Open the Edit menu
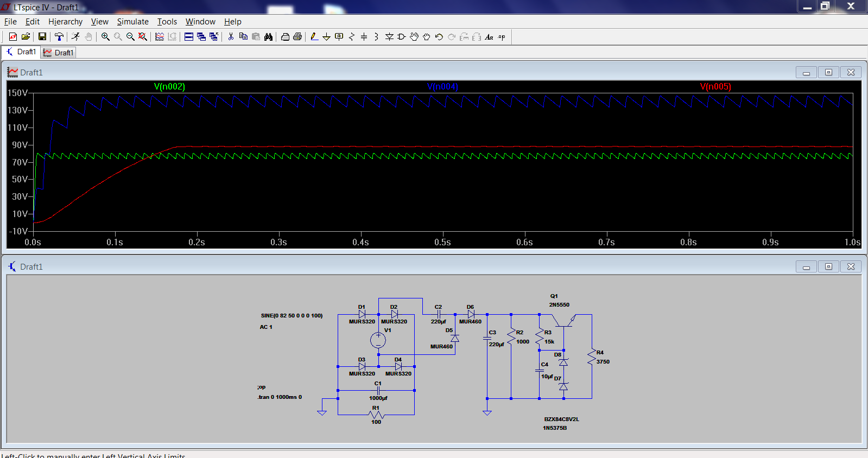Image resolution: width=868 pixels, height=458 pixels. (x=33, y=22)
